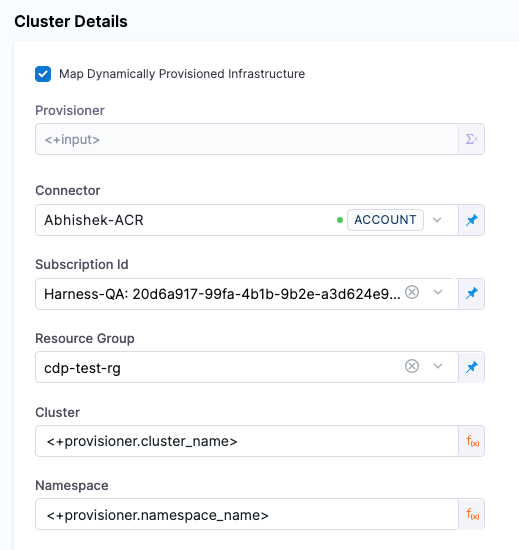The height and width of the screenshot is (550, 519).
Task: Click the Abhishek-ACR connector name
Action: coord(94,220)
